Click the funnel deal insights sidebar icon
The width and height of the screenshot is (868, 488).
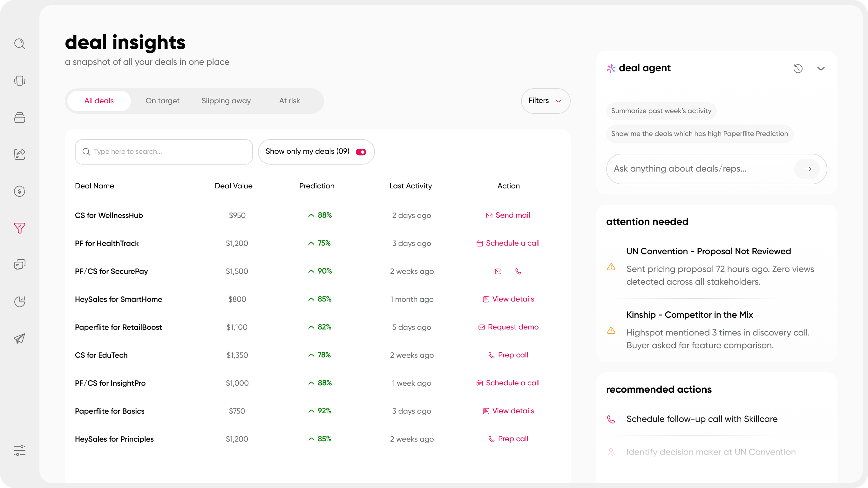20,228
